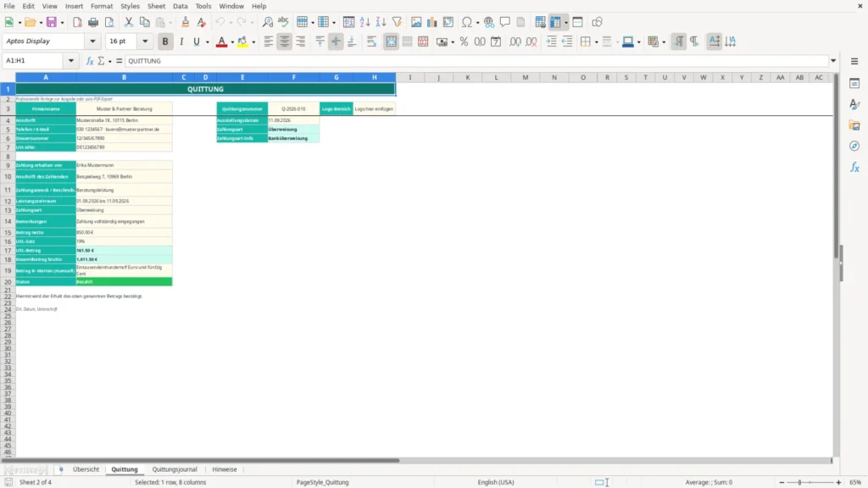Open the font size dropdown list
Screen dimensions: 868x488
pyautogui.click(x=145, y=41)
